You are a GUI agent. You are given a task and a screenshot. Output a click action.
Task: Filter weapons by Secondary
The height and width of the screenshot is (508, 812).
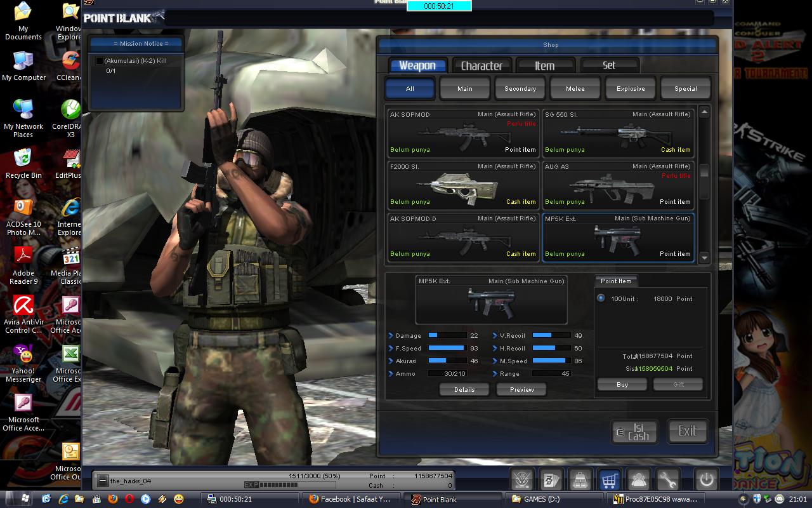coord(520,89)
